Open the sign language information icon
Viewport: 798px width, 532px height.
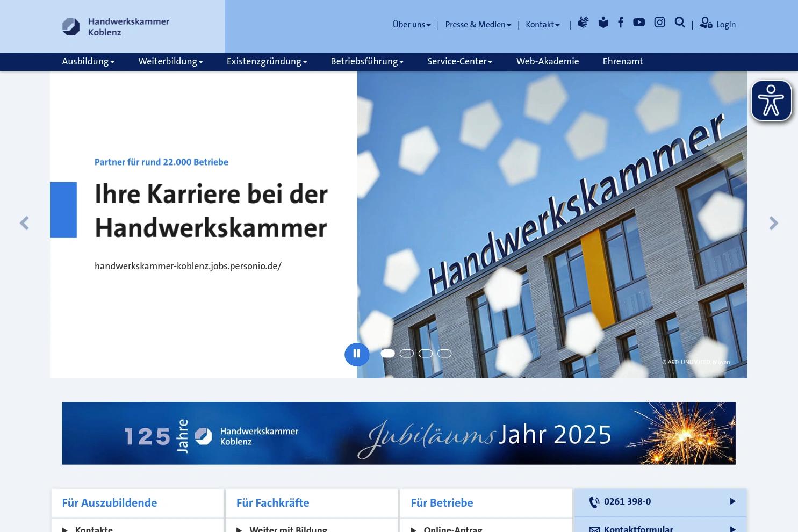pos(583,22)
